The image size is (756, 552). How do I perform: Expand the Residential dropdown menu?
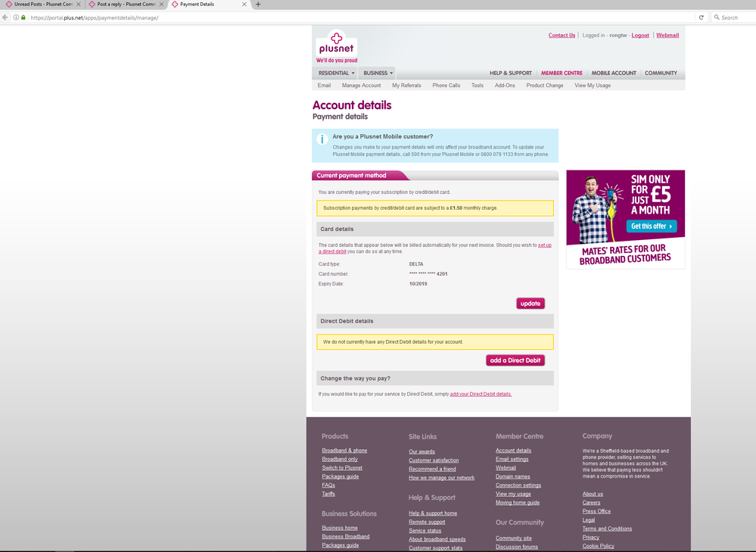pyautogui.click(x=336, y=73)
